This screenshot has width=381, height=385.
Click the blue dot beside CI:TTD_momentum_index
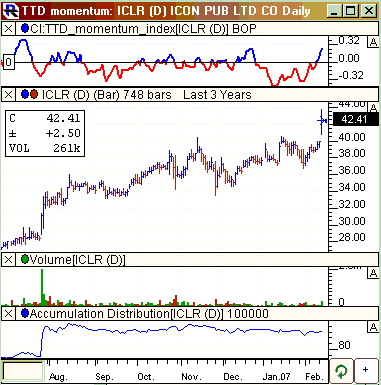click(x=25, y=28)
